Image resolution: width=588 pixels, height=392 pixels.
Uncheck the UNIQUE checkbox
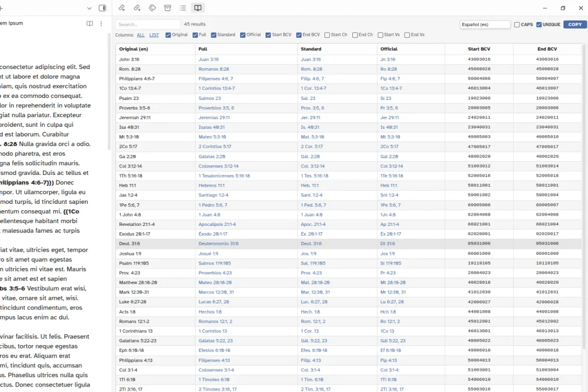[x=539, y=24]
